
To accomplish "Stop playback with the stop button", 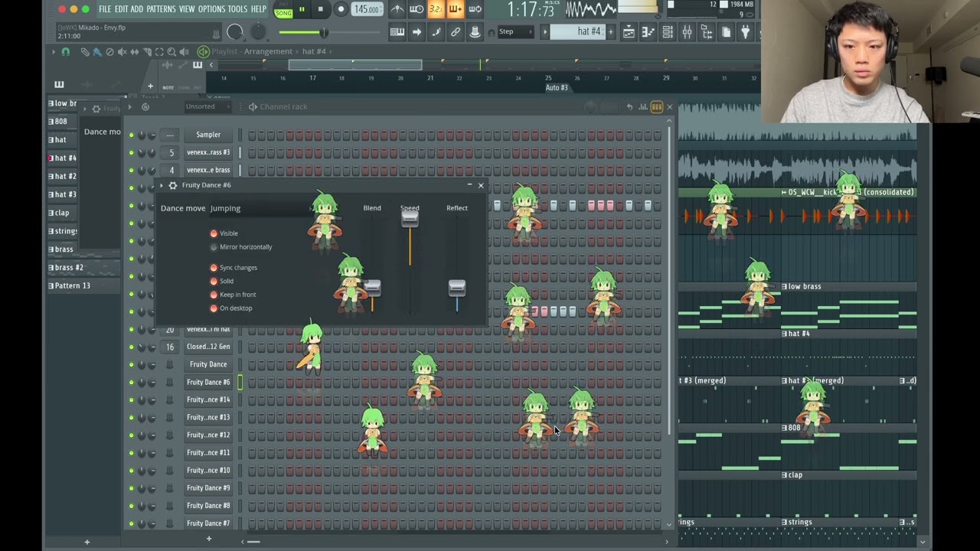I will 321,9.
